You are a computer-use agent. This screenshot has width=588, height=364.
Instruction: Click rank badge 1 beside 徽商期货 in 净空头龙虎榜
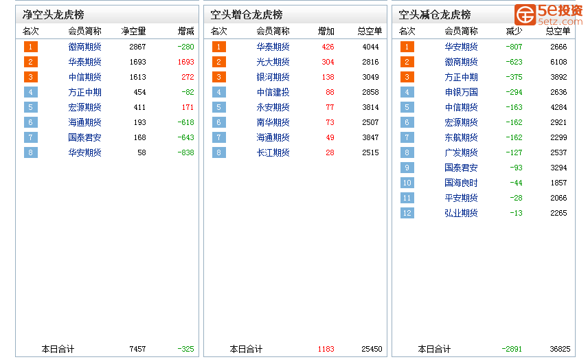[x=31, y=47]
